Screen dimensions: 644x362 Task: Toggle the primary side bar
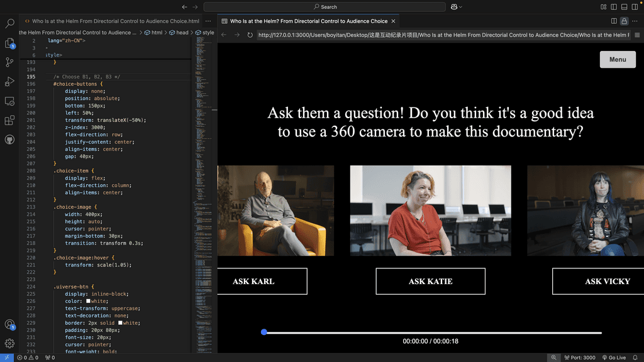click(614, 7)
